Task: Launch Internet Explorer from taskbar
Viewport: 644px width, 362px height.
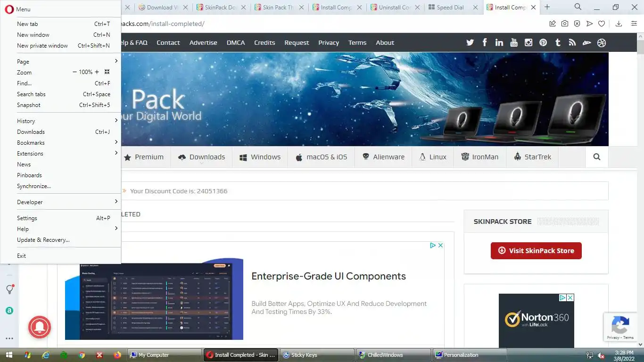Action: [46, 355]
